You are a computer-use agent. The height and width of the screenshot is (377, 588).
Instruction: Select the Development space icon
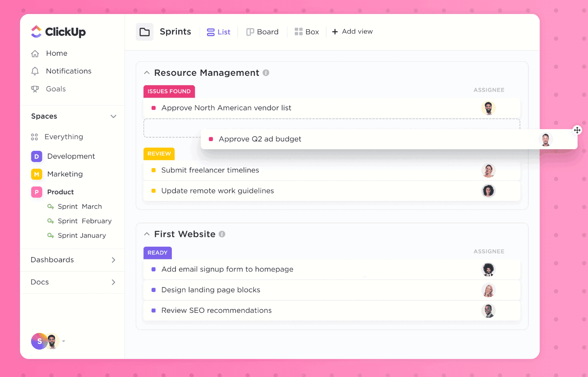36,156
